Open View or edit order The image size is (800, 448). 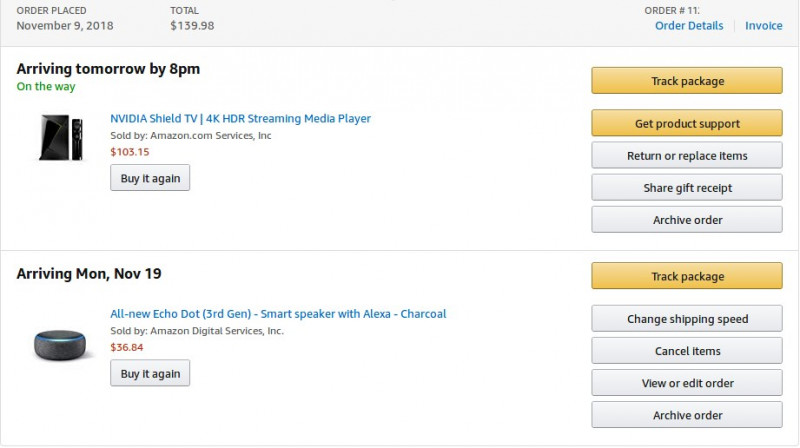coord(687,383)
